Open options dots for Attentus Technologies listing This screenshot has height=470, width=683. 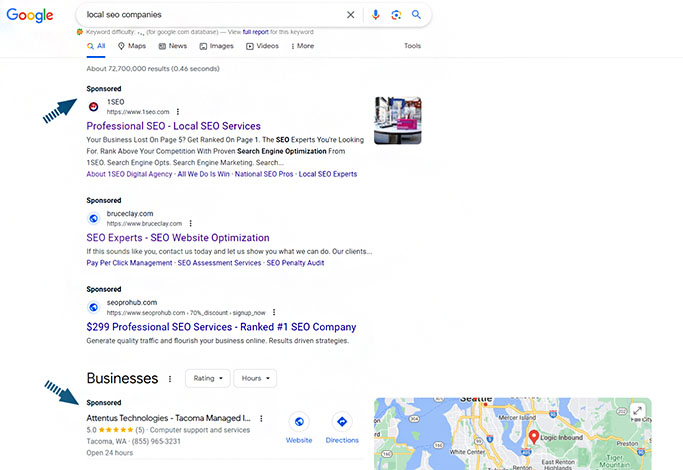tap(261, 418)
